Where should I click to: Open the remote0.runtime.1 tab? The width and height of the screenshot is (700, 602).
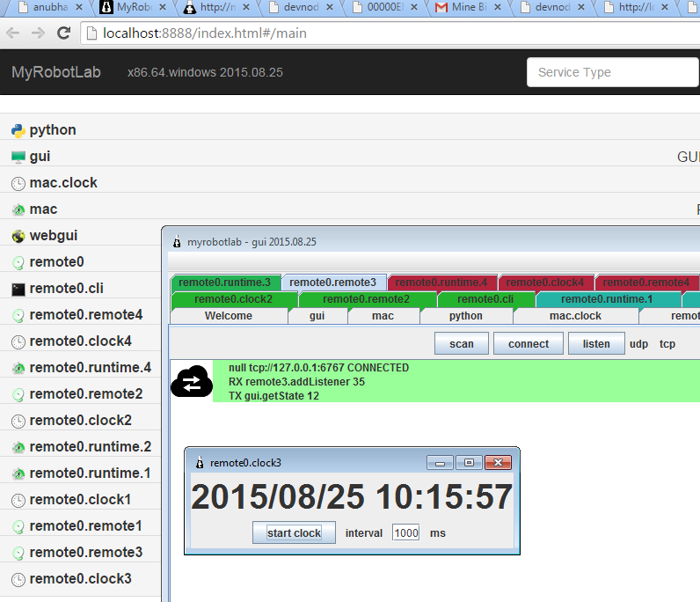[607, 299]
